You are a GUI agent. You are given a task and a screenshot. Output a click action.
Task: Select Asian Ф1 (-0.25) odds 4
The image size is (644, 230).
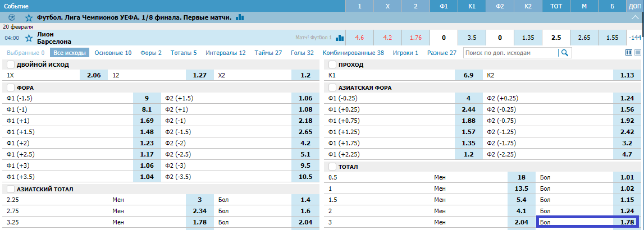469,98
